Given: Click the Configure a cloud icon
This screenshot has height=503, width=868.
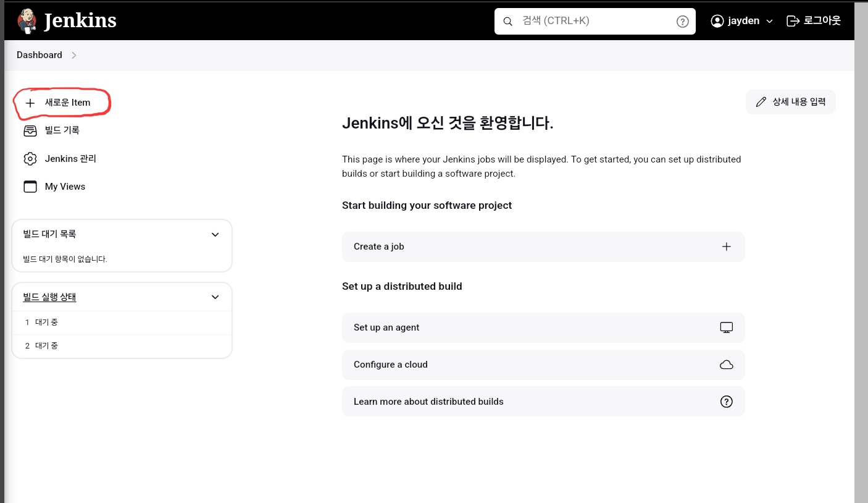Looking at the screenshot, I should [x=726, y=365].
